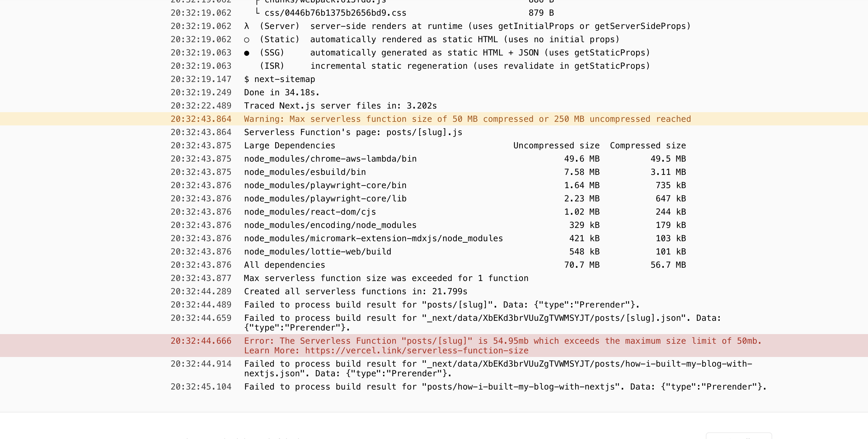Click the 'Large Dependencies' header row

[289, 146]
